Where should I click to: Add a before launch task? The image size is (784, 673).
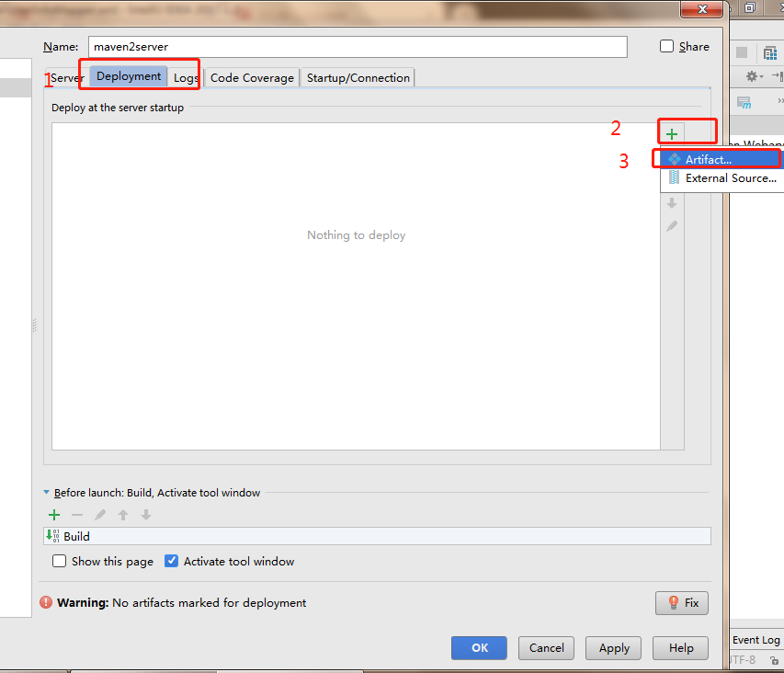tap(54, 515)
